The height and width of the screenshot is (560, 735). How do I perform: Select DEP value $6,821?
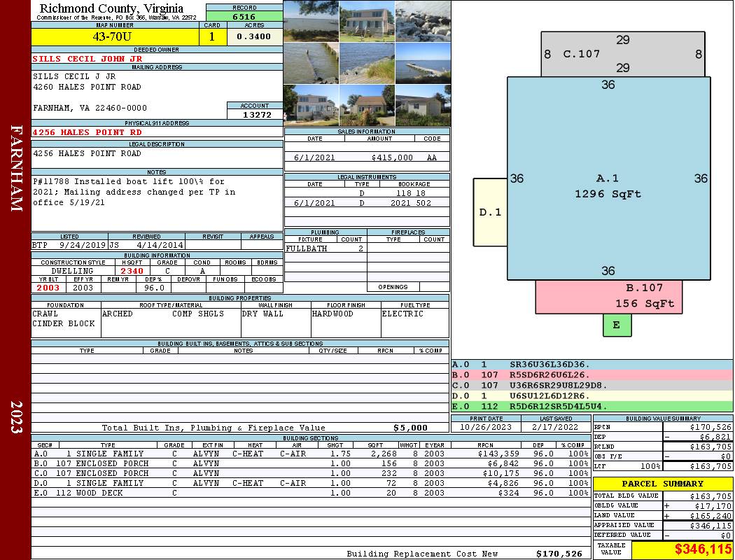[715, 437]
